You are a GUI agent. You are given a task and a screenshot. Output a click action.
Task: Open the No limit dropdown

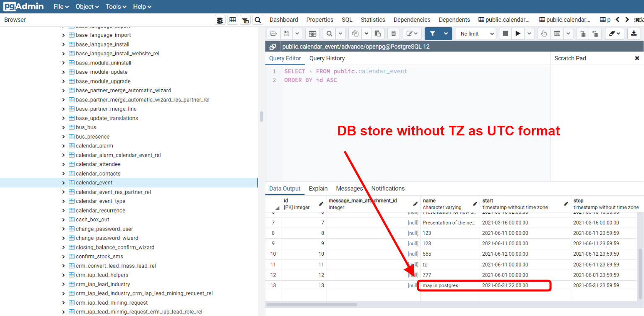(475, 34)
